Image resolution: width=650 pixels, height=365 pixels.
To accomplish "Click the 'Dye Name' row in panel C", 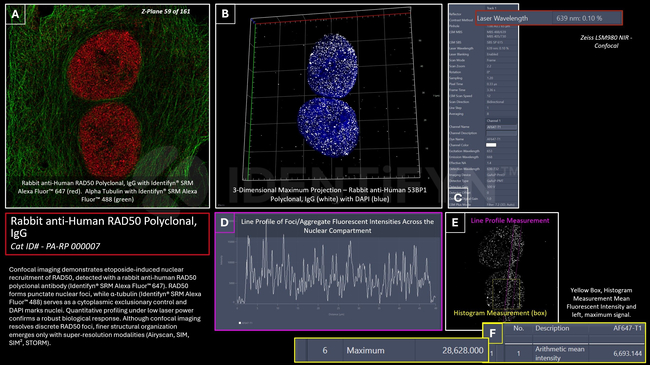I will coord(483,139).
